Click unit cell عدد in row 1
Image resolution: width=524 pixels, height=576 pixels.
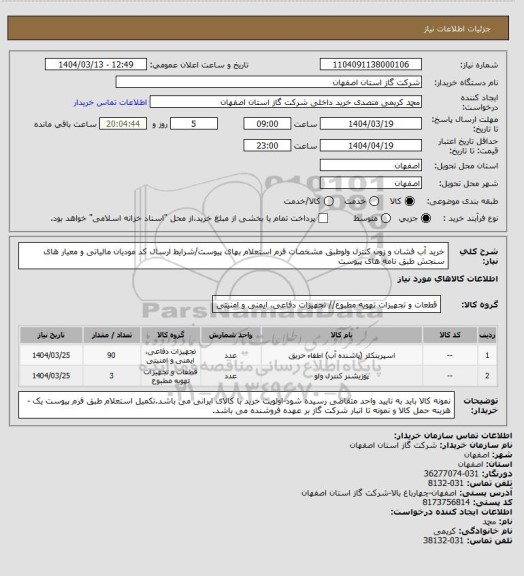coord(230,356)
